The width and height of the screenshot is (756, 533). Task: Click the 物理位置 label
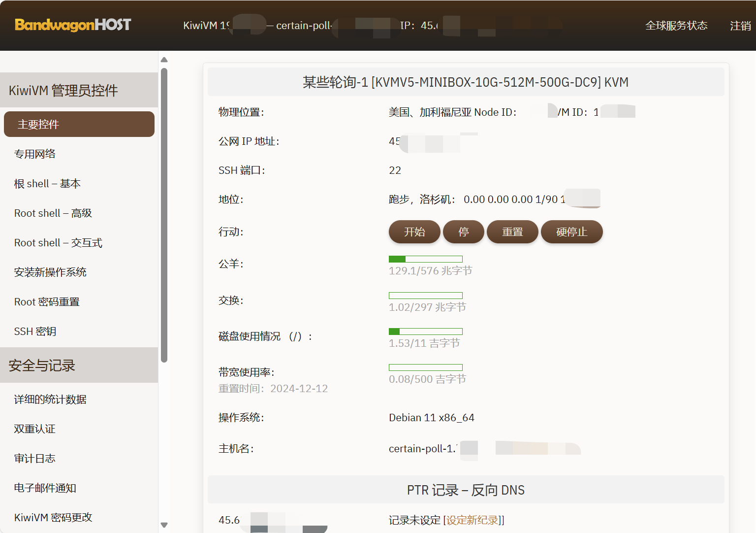pyautogui.click(x=241, y=112)
